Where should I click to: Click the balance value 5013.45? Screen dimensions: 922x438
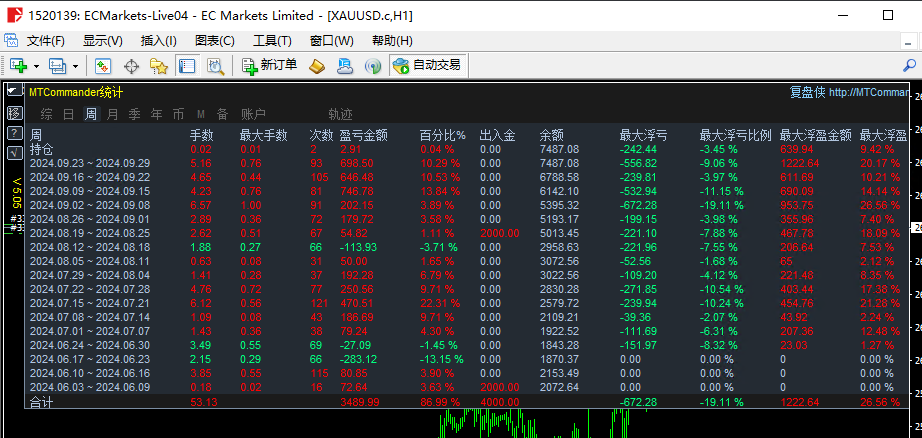[x=559, y=233]
